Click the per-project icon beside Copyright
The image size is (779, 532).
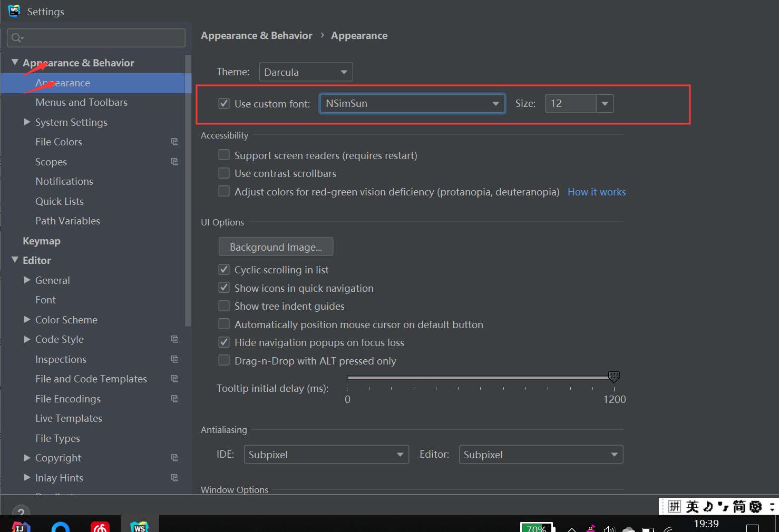coord(175,458)
